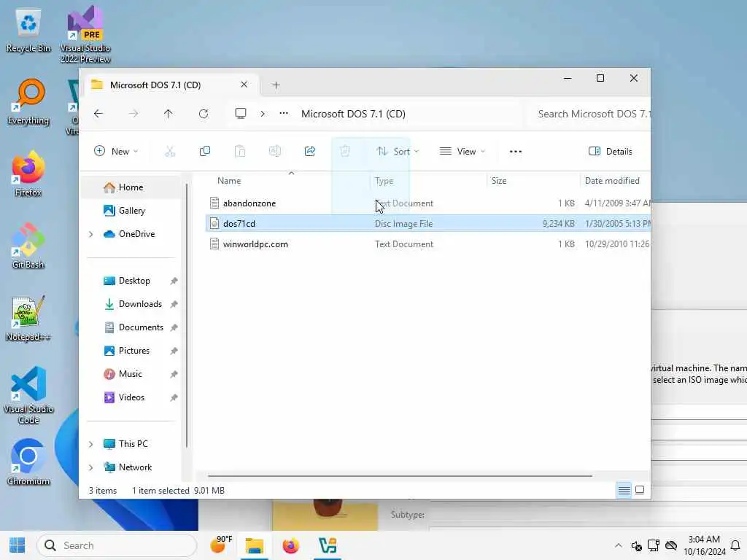Add a new Explorer tab
747x560 pixels.
(x=276, y=85)
